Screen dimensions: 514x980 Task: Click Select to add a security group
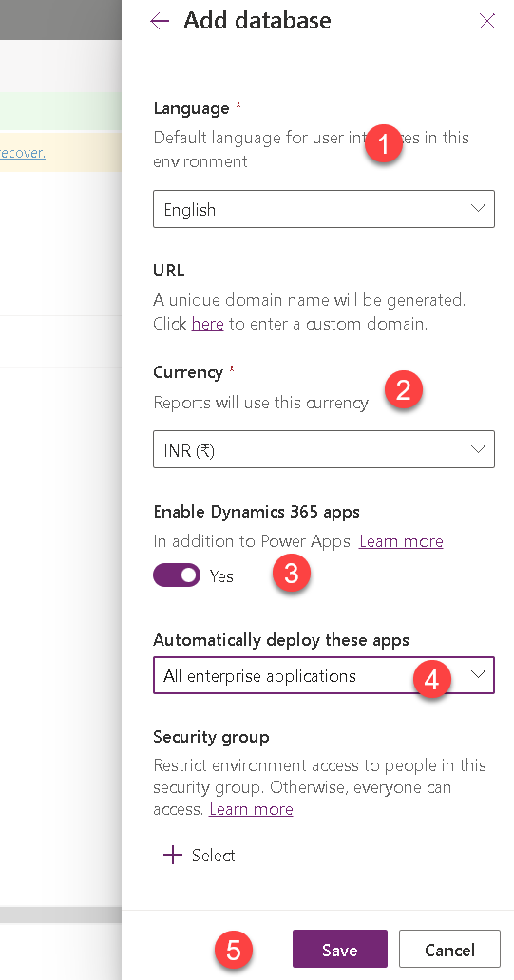pos(199,855)
